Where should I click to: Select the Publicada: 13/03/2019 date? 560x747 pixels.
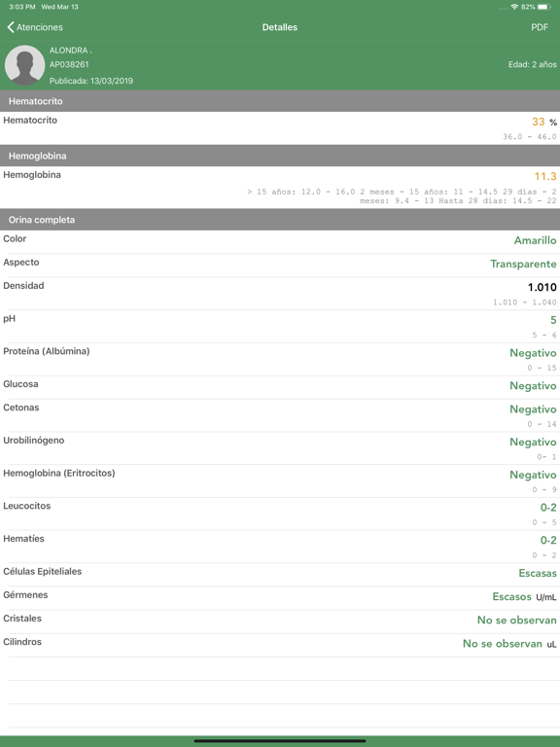pyautogui.click(x=91, y=81)
